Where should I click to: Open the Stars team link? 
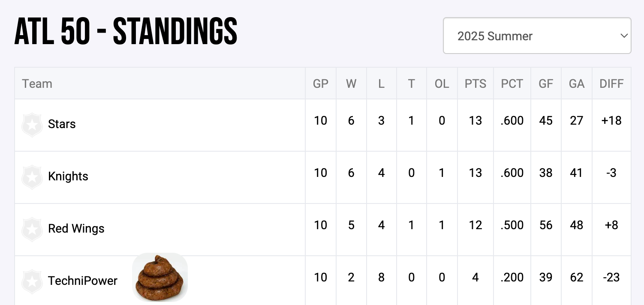(62, 124)
